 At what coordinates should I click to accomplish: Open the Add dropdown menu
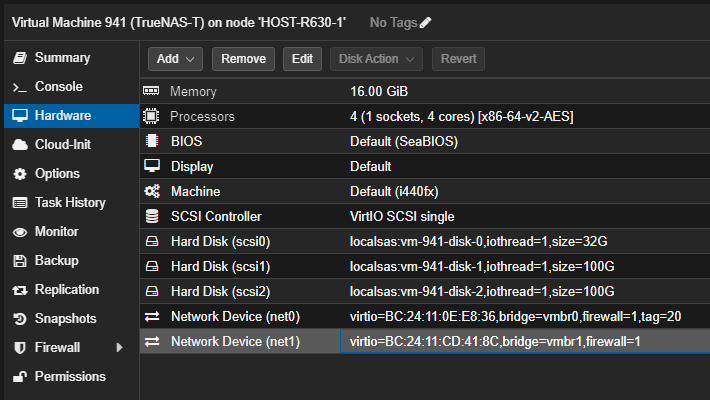pyautogui.click(x=175, y=59)
